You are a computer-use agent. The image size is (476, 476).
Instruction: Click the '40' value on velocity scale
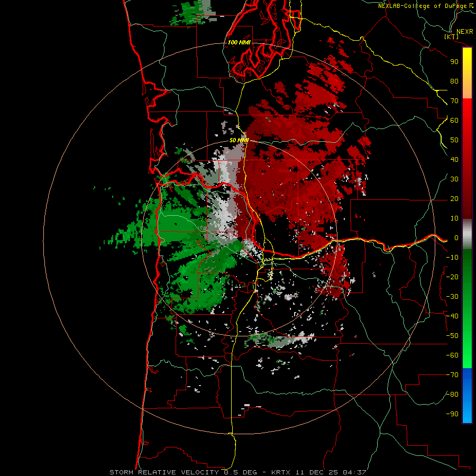click(x=454, y=159)
